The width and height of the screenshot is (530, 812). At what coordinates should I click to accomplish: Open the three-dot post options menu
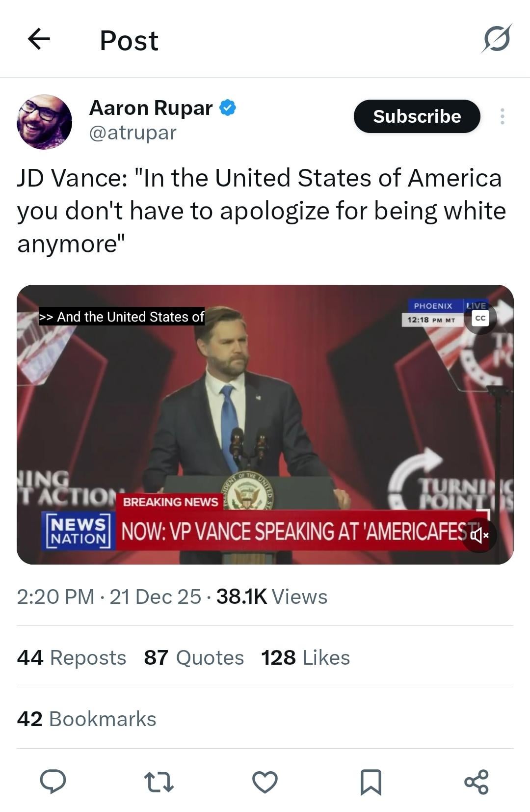pos(502,116)
